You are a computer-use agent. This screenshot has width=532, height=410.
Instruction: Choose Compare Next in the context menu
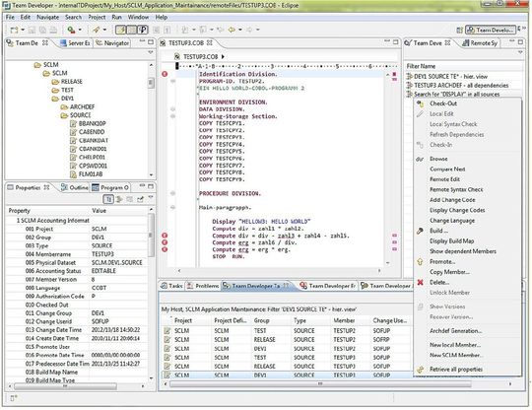(x=447, y=169)
